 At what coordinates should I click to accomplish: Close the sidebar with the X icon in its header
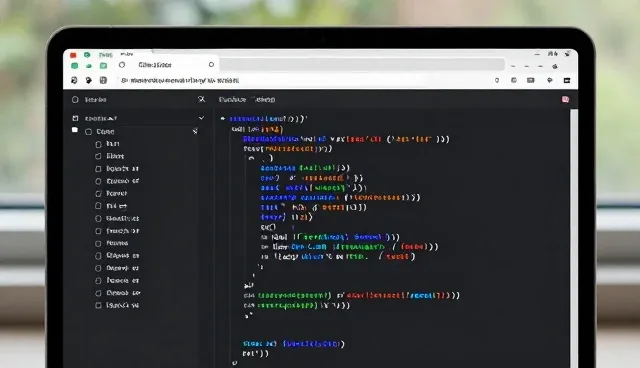coord(201,99)
